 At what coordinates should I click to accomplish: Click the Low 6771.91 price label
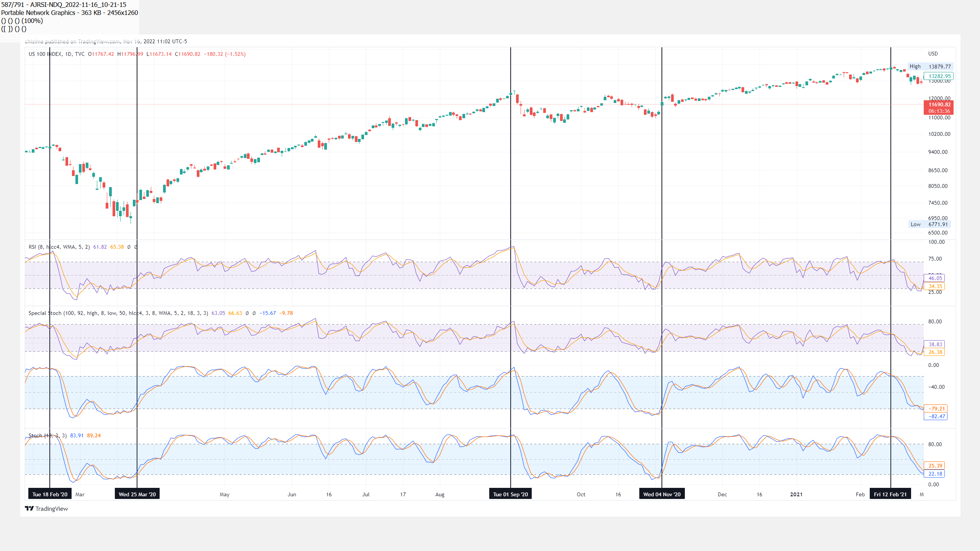click(x=929, y=224)
